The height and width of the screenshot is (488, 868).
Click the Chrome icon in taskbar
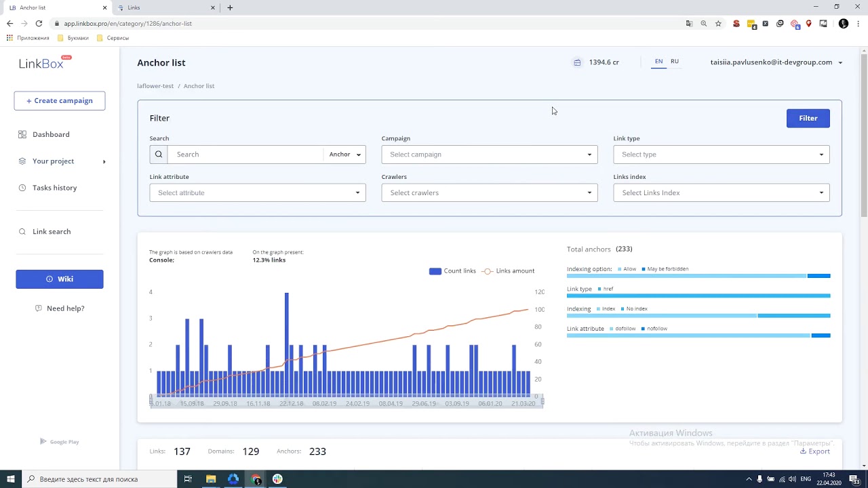click(x=256, y=479)
